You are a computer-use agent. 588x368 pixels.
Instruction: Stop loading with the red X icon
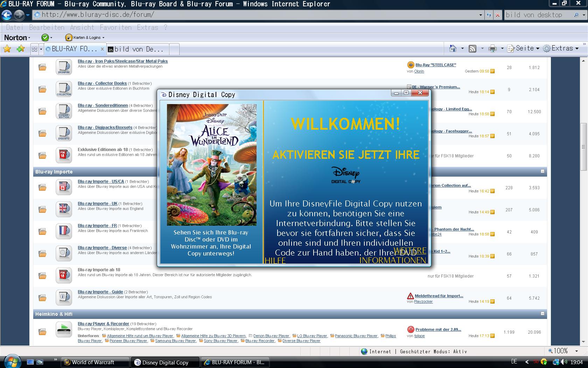[498, 15]
